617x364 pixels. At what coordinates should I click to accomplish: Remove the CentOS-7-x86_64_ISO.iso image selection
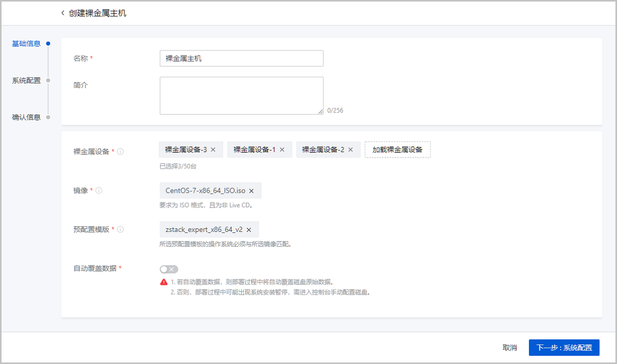coord(251,191)
